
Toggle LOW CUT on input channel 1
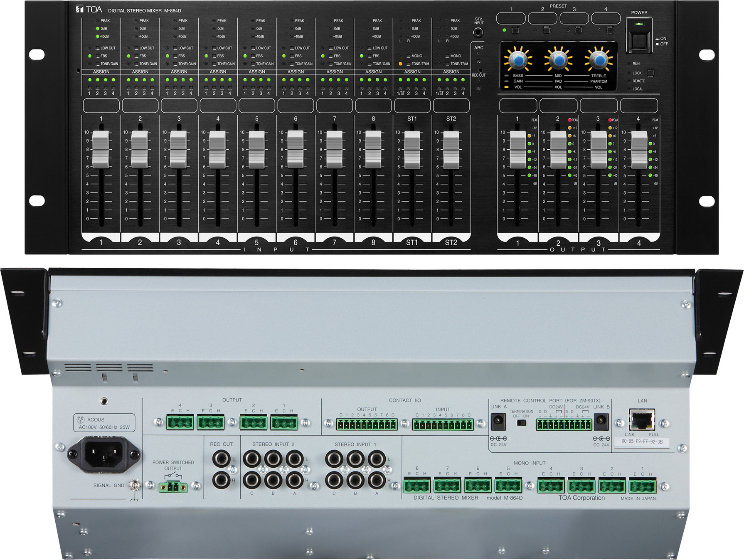click(98, 48)
